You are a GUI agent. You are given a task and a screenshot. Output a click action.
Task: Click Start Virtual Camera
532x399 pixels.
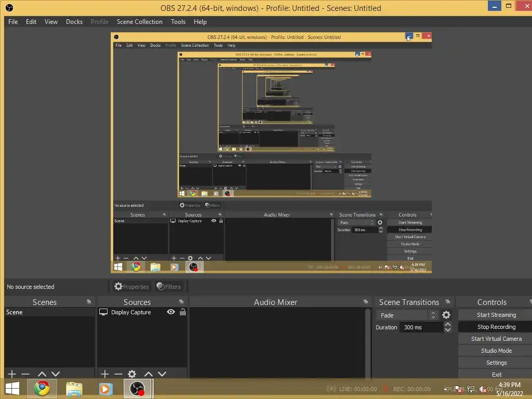(496, 339)
